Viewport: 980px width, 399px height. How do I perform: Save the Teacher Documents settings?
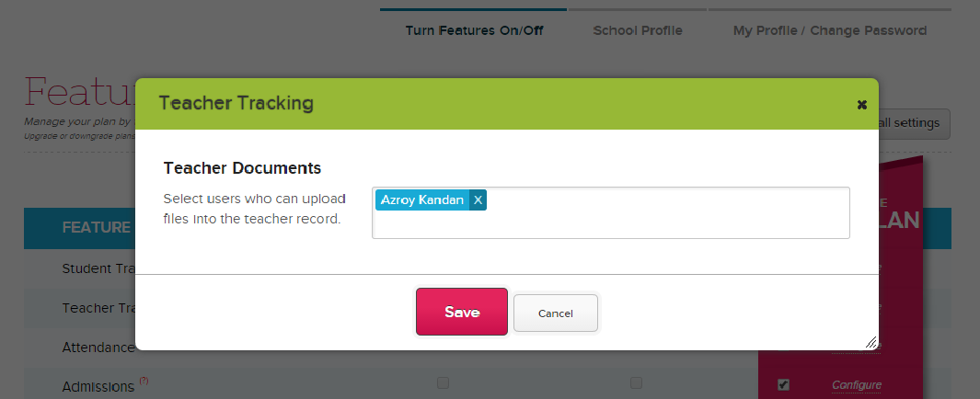tap(461, 312)
